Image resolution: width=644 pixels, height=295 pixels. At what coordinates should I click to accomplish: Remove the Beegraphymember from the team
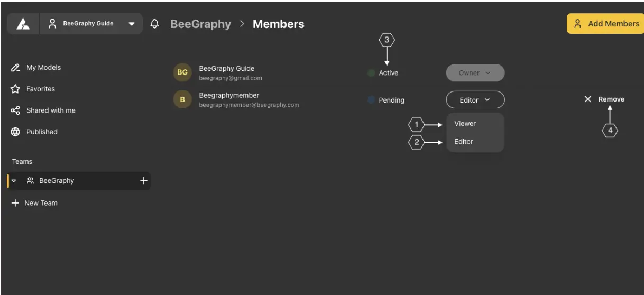[604, 99]
